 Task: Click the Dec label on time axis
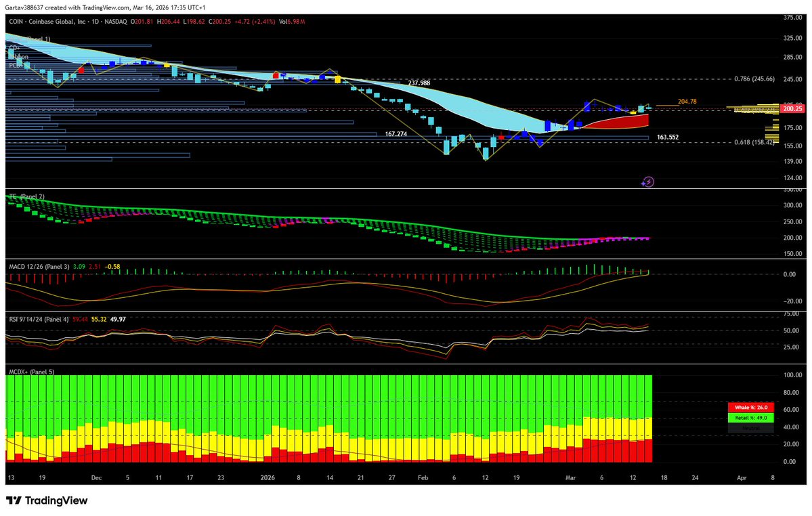[x=96, y=477]
